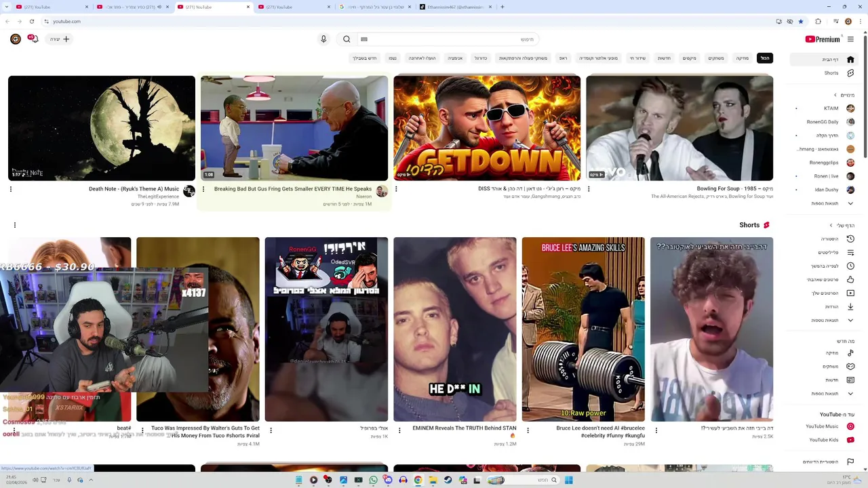Bookmark this page with star icon
This screenshot has height=488, width=868.
click(801, 22)
